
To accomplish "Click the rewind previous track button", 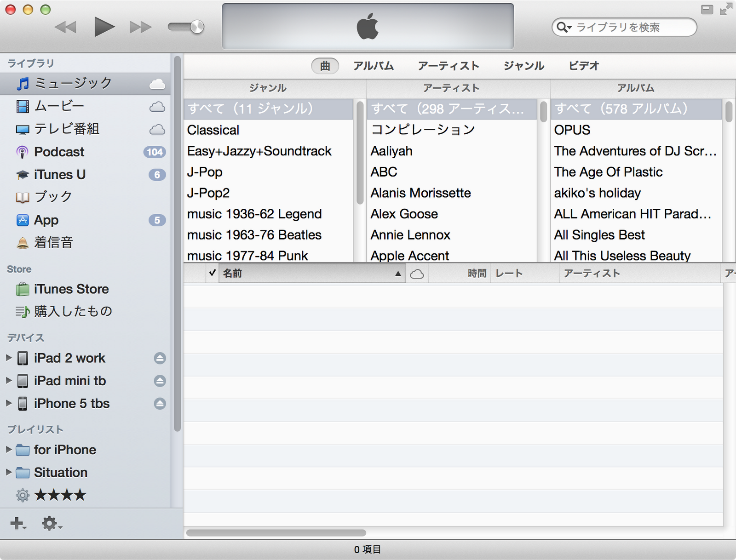I will [65, 27].
